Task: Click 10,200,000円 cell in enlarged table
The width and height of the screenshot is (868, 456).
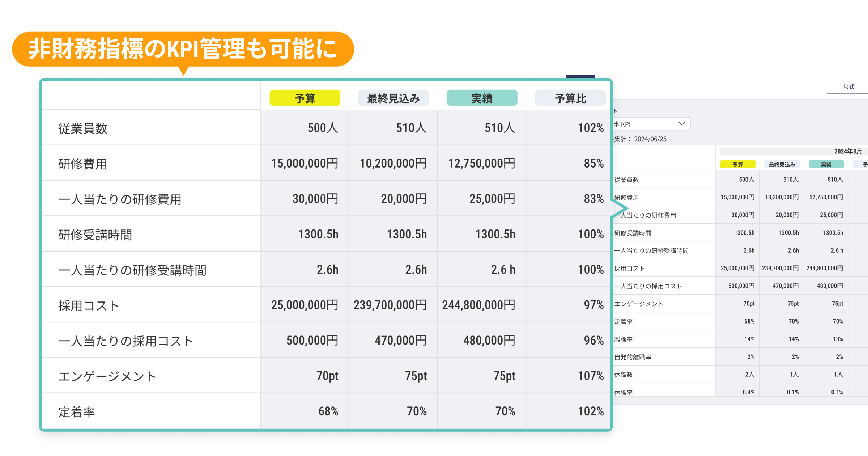Action: tap(393, 163)
